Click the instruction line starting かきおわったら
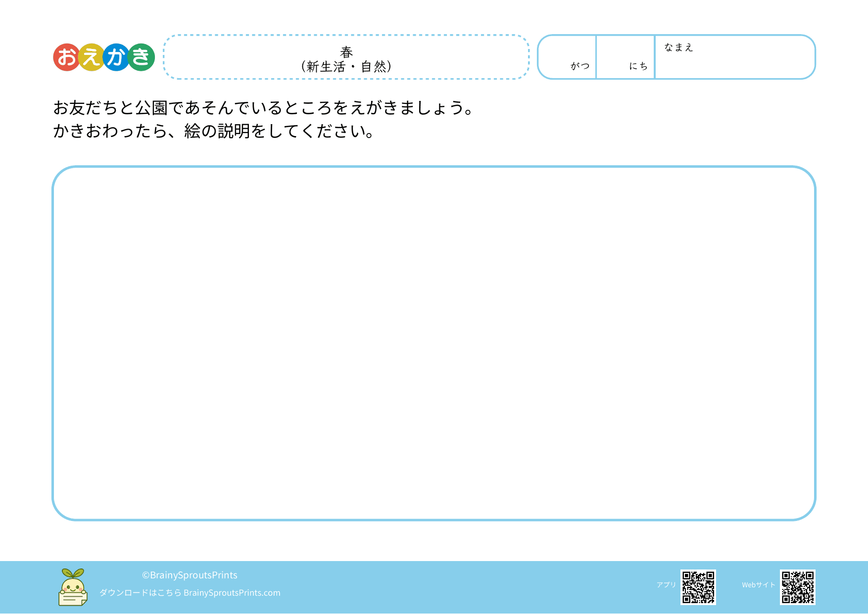 [214, 131]
